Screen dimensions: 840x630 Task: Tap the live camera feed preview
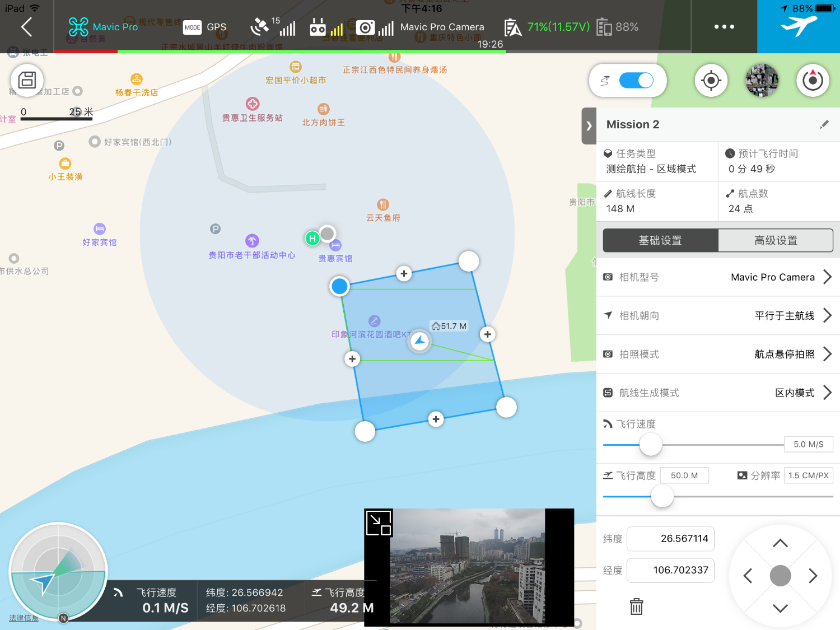click(x=469, y=566)
